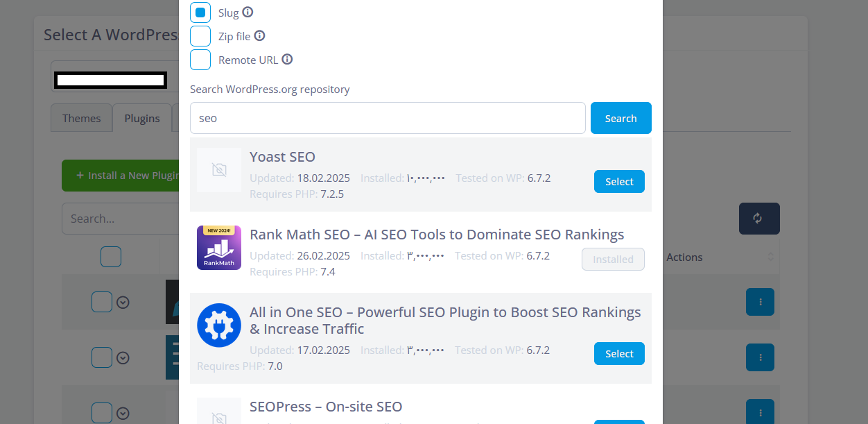Click the info icon next to Zip file
Image resolution: width=868 pixels, height=424 pixels.
259,35
